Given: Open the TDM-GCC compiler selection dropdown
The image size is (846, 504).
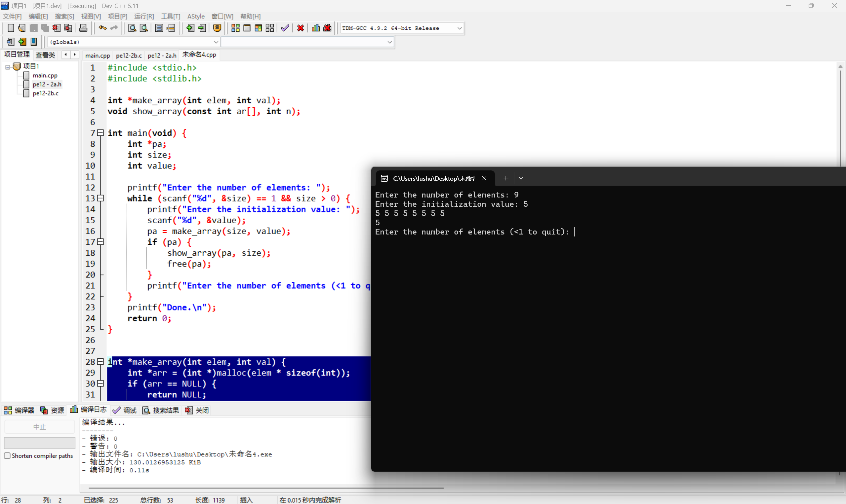Looking at the screenshot, I should [x=459, y=28].
